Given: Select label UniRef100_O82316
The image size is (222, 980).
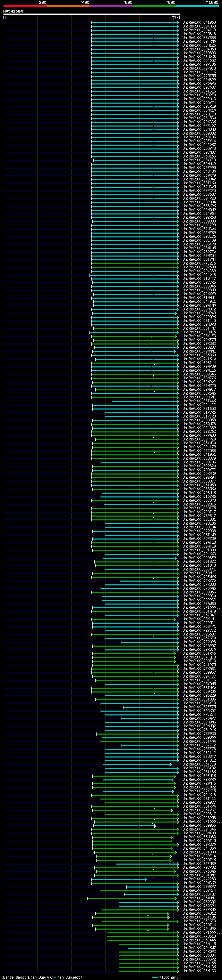Looking at the screenshot, I should [199, 504].
